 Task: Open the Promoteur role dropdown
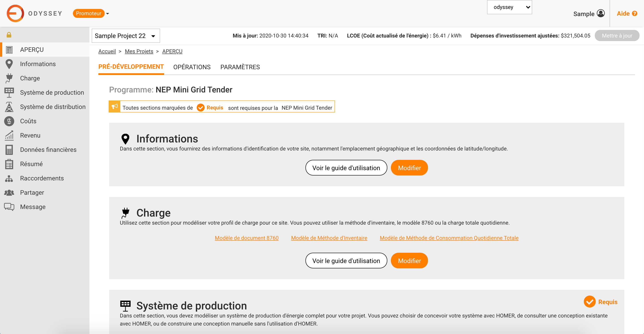pos(91,13)
